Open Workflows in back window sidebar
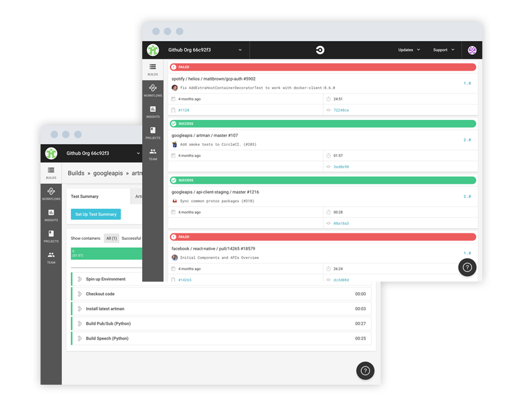532x403 pixels. coord(51,194)
